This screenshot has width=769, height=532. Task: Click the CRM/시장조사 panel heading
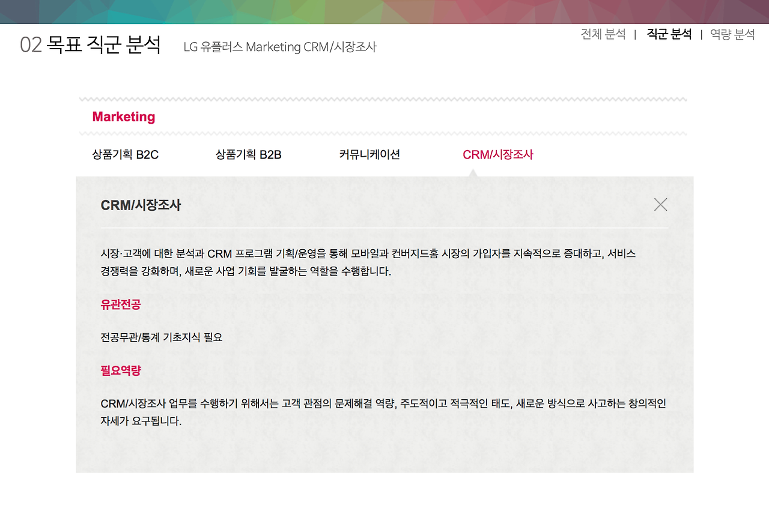[140, 204]
